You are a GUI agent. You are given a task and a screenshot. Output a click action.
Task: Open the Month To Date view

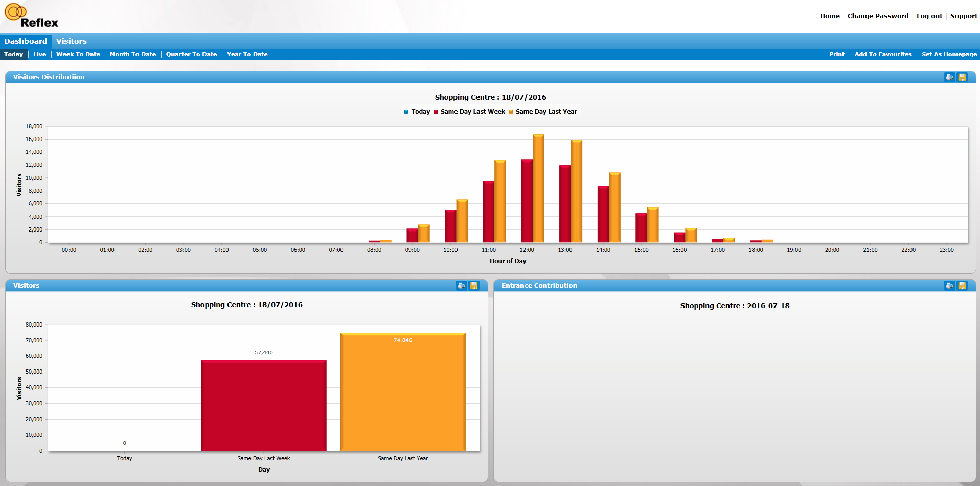(132, 54)
